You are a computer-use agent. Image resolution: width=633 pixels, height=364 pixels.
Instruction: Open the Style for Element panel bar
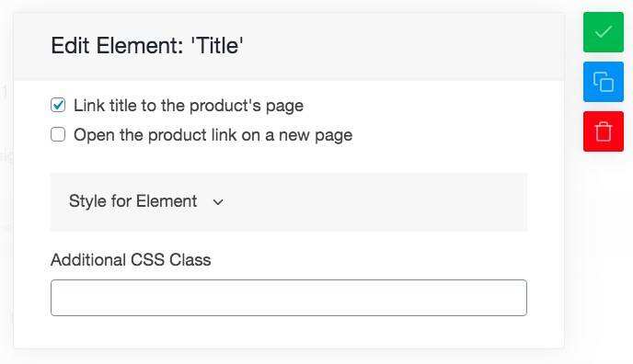(289, 202)
